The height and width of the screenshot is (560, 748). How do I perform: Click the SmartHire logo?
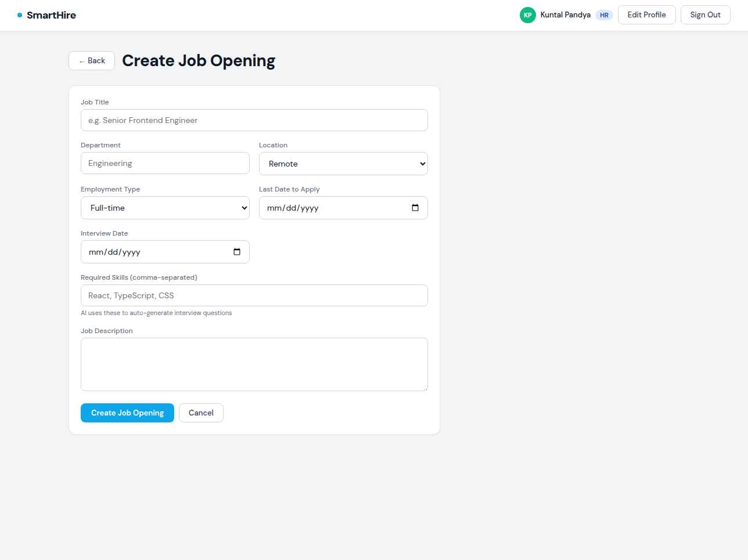(46, 15)
